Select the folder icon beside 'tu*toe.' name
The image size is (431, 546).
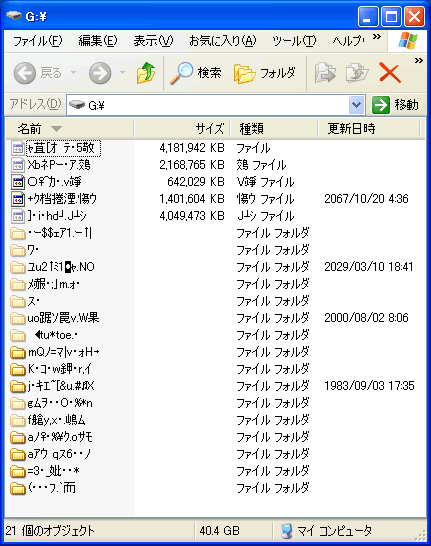click(x=17, y=336)
